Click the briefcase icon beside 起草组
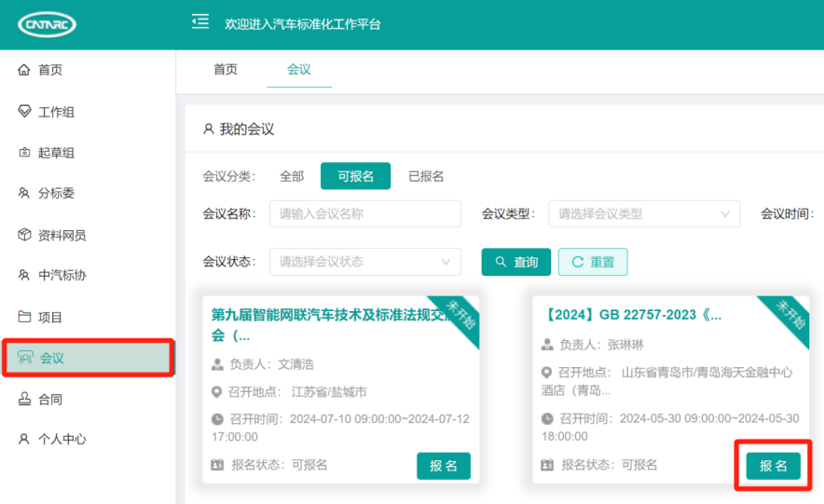824x504 pixels. [24, 152]
